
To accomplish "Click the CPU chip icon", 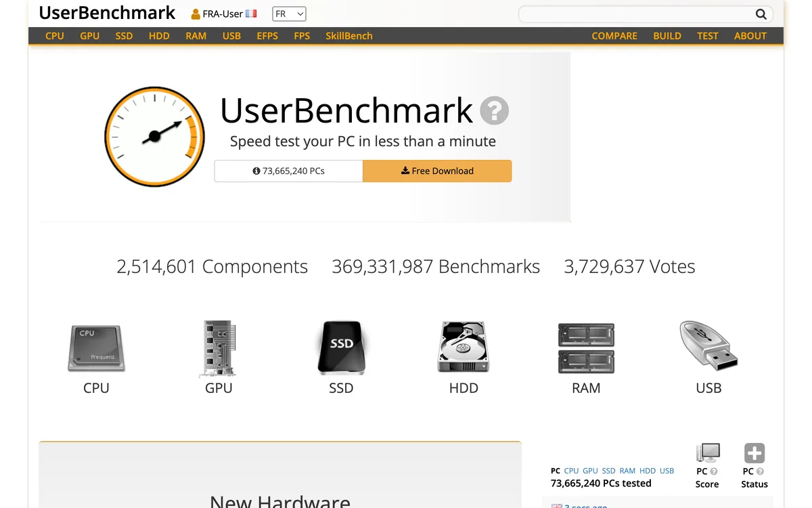I will point(96,348).
